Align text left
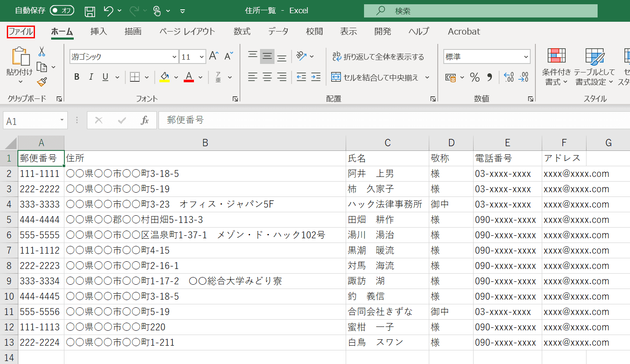 (x=253, y=77)
